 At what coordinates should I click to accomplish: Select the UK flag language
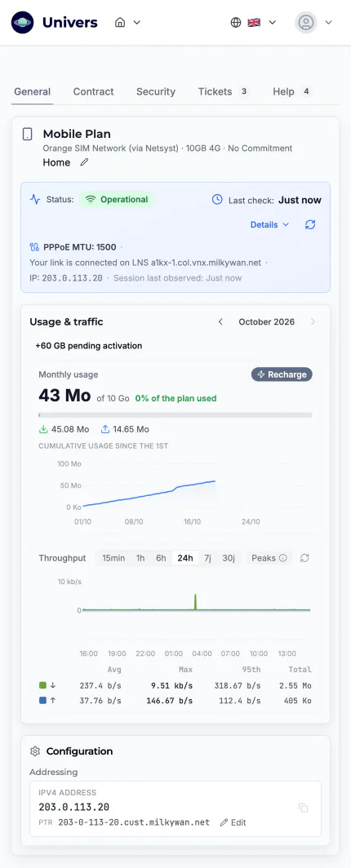(254, 23)
